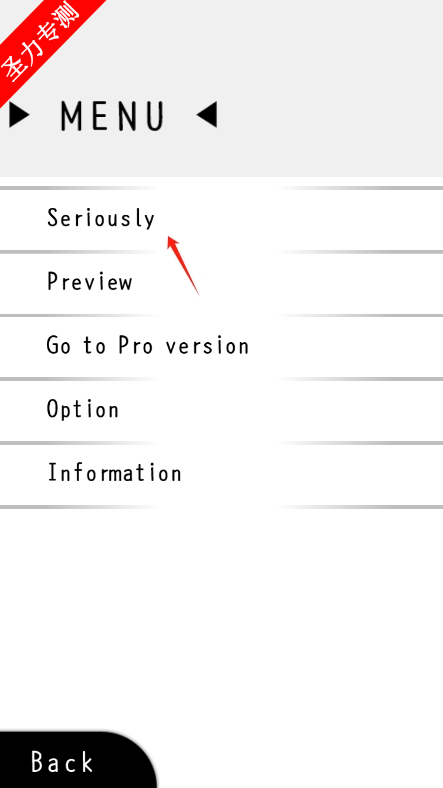The height and width of the screenshot is (788, 443).
Task: Start Seriously mode from the list
Action: tap(222, 220)
